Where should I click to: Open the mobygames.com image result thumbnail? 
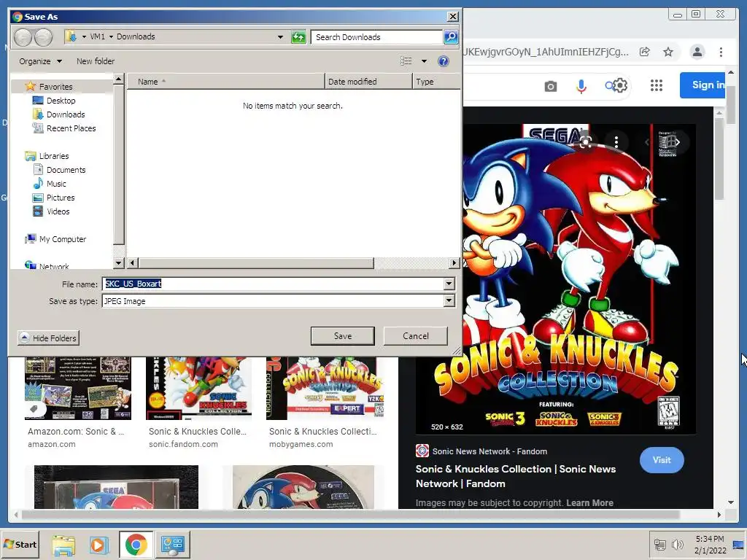click(x=325, y=388)
